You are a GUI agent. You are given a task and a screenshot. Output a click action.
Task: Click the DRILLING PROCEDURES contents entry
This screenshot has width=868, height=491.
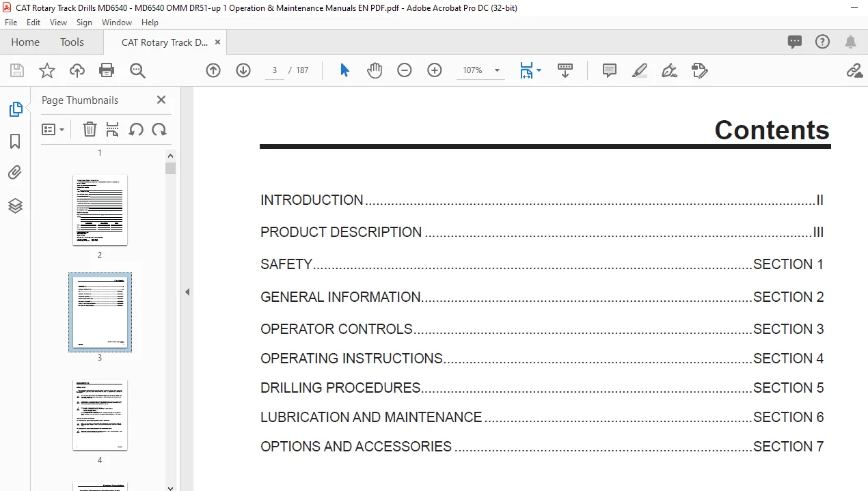542,388
